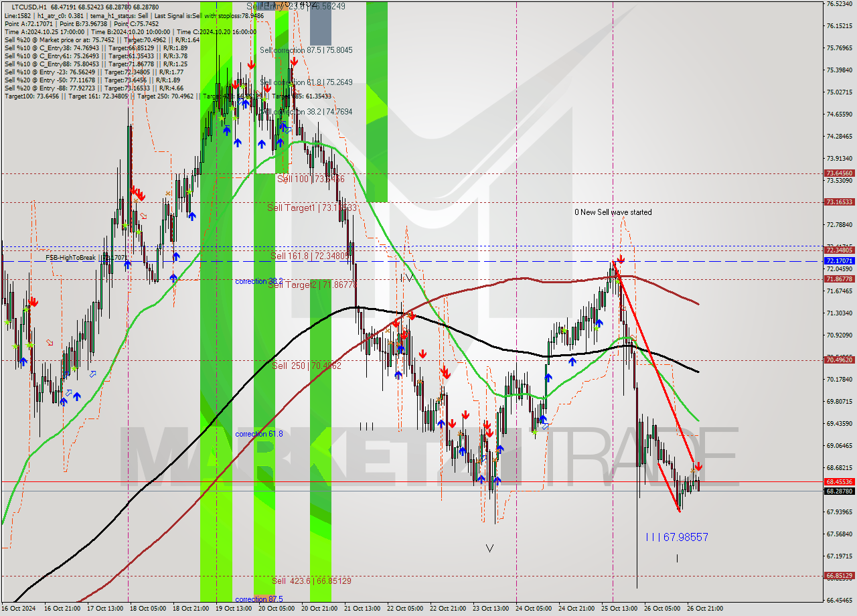Click the 'I V' wave label
The width and height of the screenshot is (857, 616).
406,277
